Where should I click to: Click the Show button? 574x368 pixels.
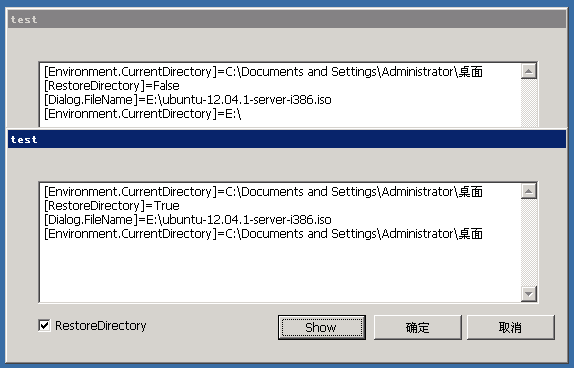tap(322, 327)
